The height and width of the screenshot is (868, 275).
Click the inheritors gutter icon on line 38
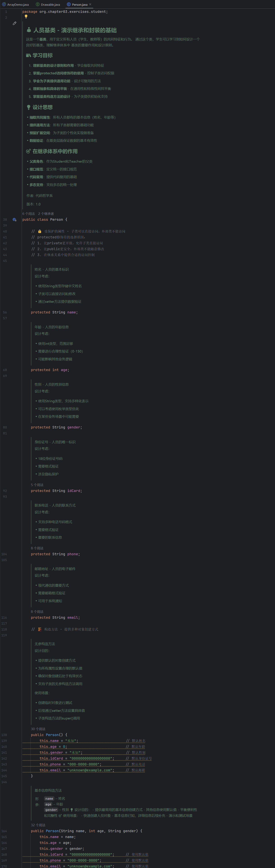(14, 220)
